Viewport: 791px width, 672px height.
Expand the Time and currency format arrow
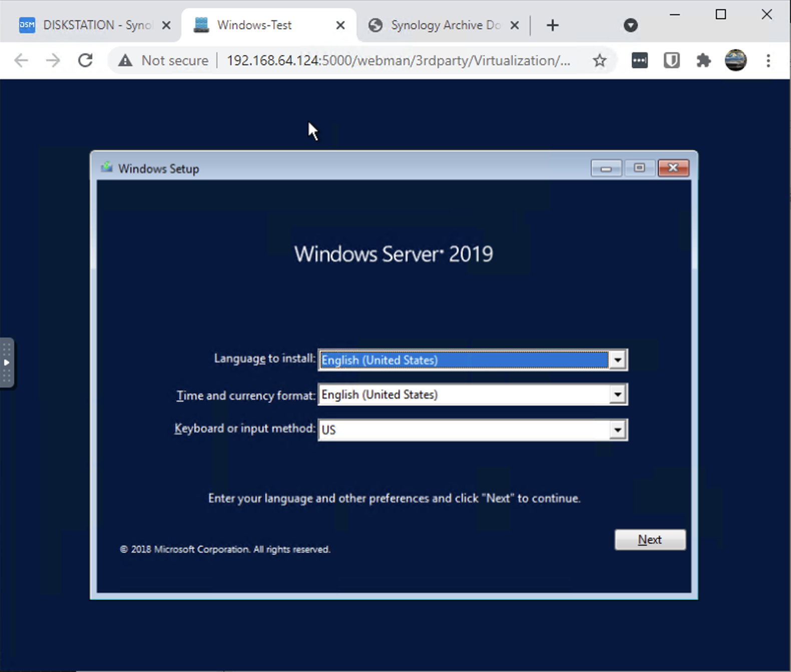[x=618, y=395]
